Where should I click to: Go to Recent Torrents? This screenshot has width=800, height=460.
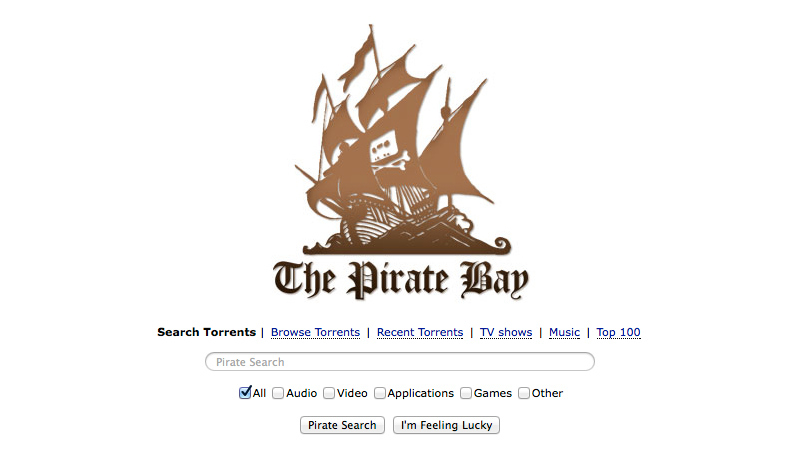[x=420, y=333]
